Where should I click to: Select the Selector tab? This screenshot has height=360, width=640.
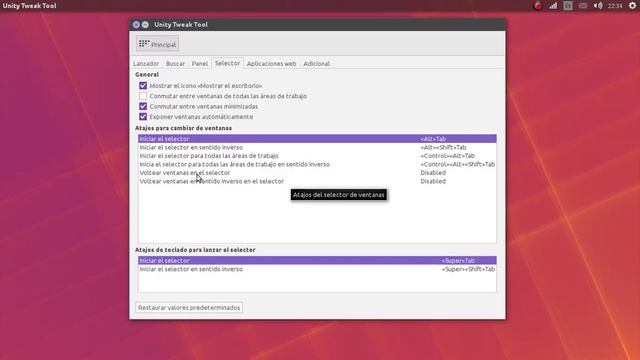tap(227, 63)
